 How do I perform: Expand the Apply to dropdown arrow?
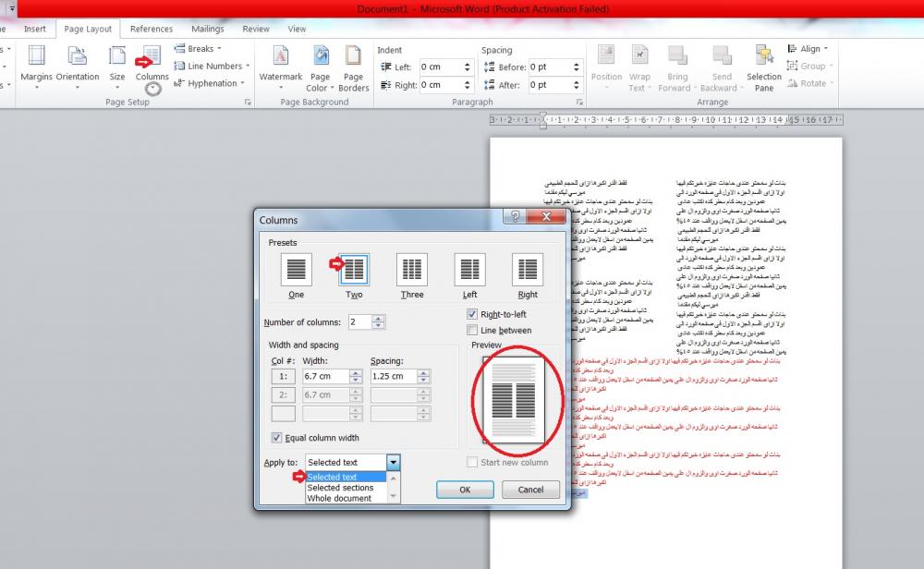(393, 462)
